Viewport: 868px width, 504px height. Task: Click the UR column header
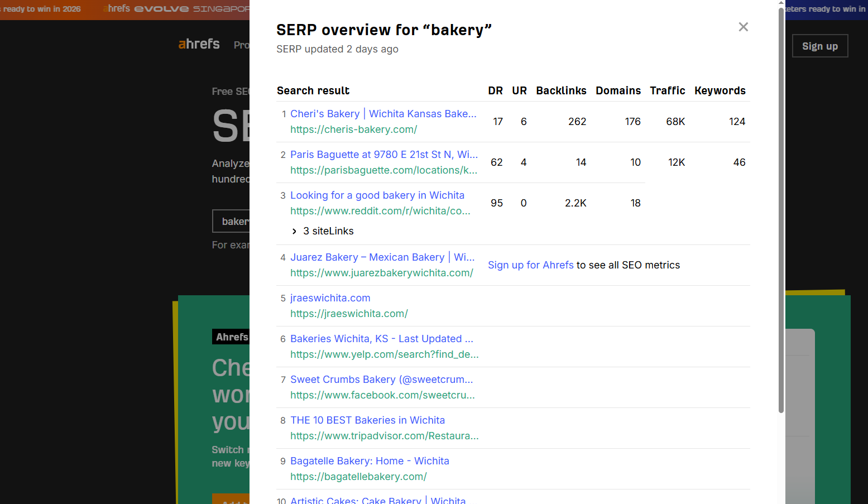(x=519, y=90)
